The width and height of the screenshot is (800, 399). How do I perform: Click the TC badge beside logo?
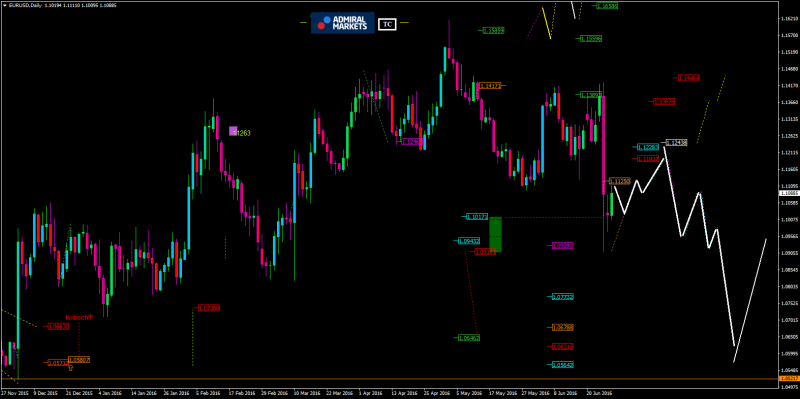pos(387,24)
